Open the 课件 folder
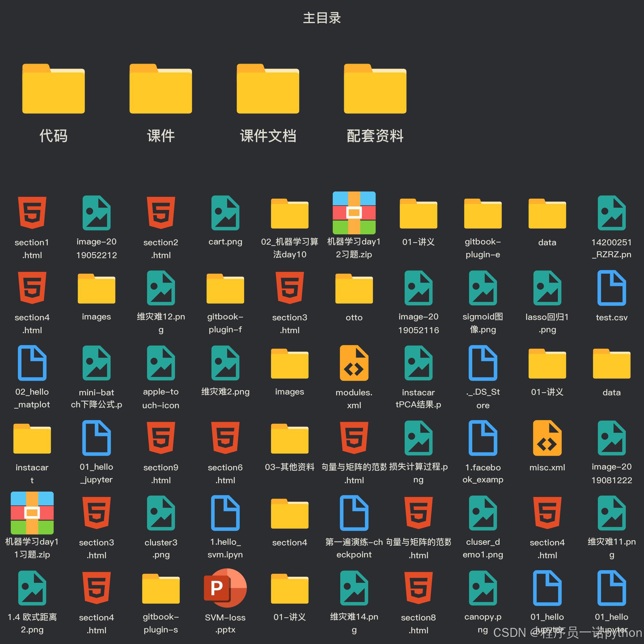 (x=161, y=89)
